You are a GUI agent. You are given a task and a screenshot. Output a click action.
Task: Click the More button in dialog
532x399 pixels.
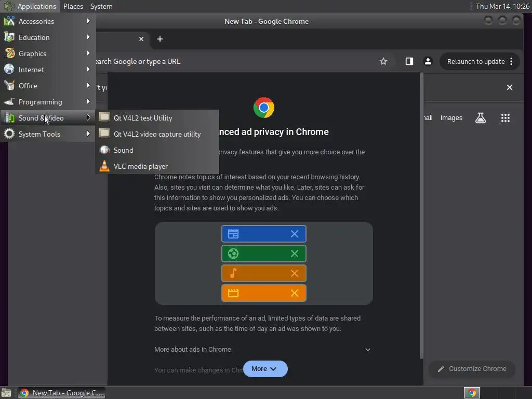(265, 369)
